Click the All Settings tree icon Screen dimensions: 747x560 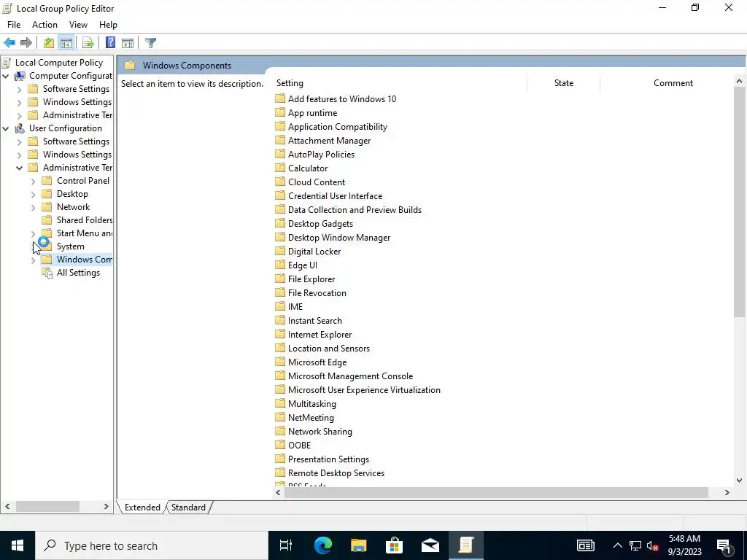47,273
